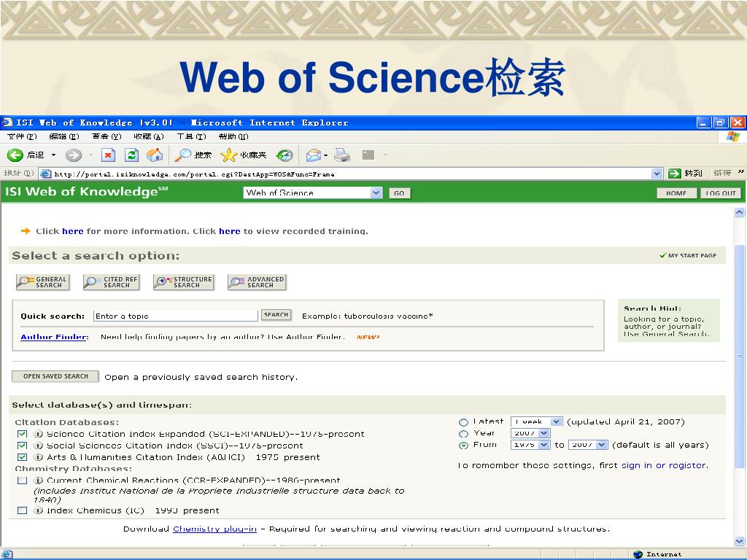Viewport: 747px width, 560px height.
Task: Click info icon beside Current Chemical Reactions
Action: (38, 480)
